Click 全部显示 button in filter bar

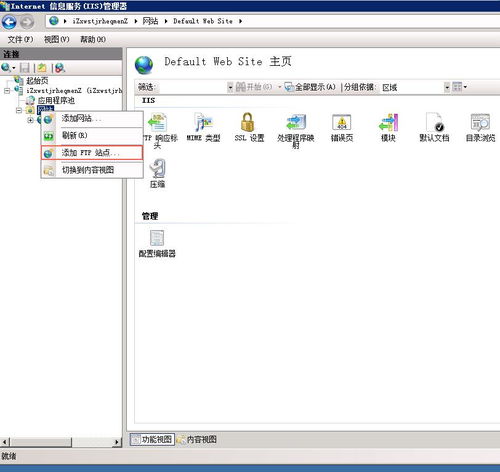click(310, 87)
